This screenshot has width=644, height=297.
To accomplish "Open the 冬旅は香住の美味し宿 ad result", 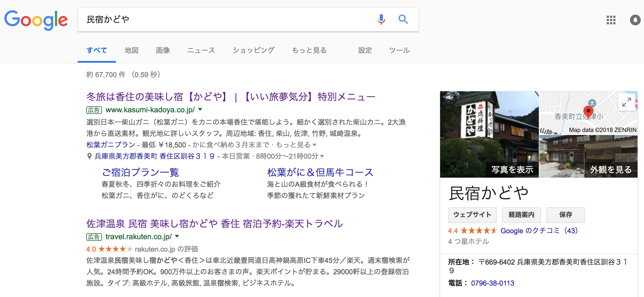I will pos(231,97).
